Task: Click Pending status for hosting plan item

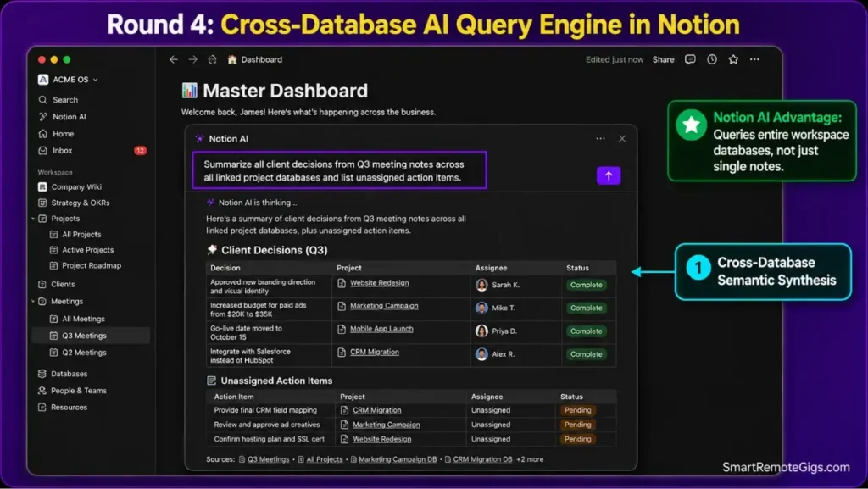Action: point(578,439)
